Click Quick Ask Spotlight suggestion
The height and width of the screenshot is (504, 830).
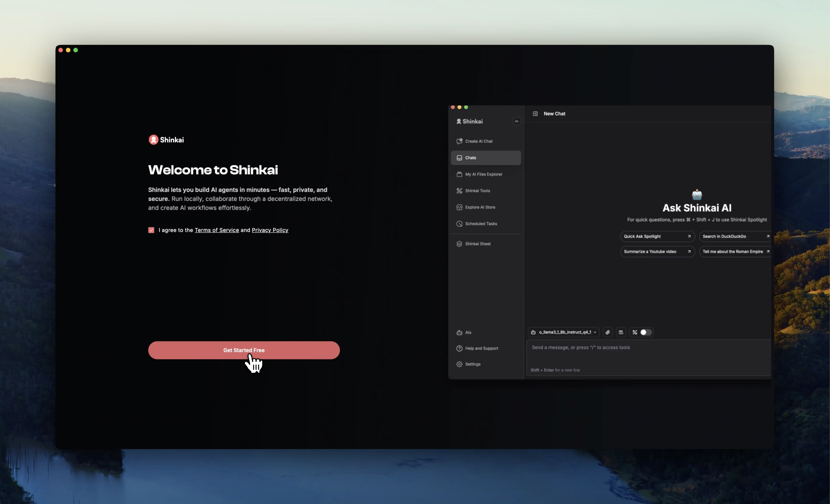657,236
